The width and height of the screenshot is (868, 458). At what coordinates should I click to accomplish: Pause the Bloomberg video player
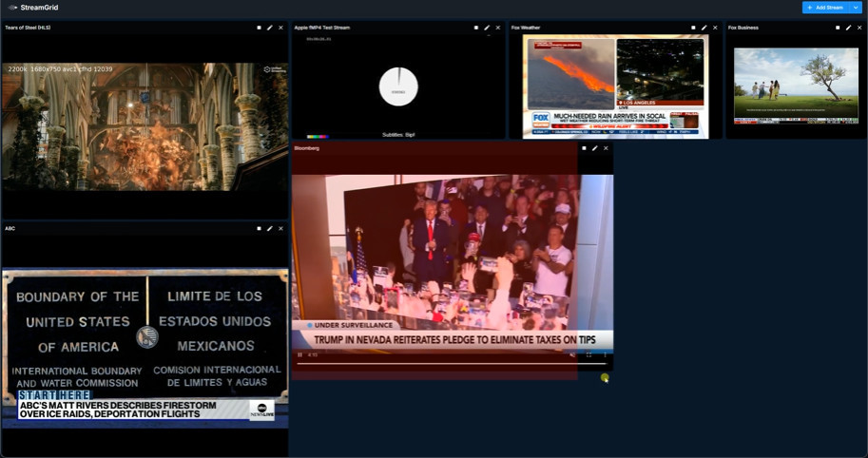(300, 354)
